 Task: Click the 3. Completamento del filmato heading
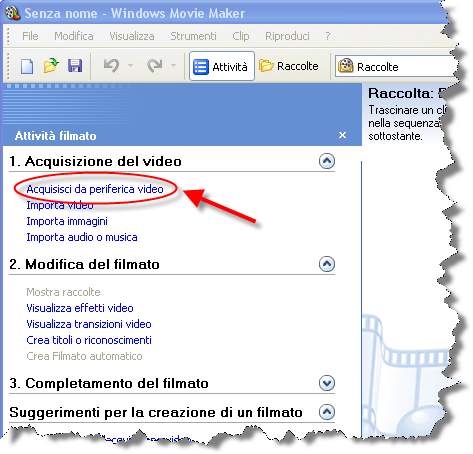pyautogui.click(x=109, y=383)
